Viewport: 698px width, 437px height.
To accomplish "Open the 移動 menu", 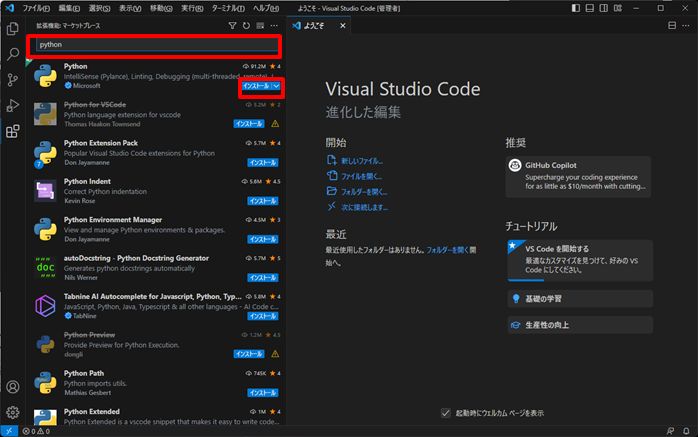I will point(161,8).
